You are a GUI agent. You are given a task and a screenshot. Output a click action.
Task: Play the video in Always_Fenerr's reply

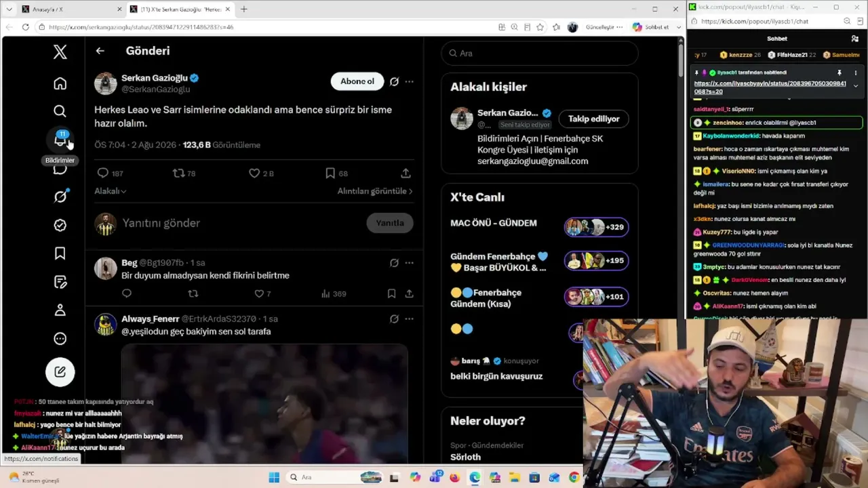pos(264,404)
